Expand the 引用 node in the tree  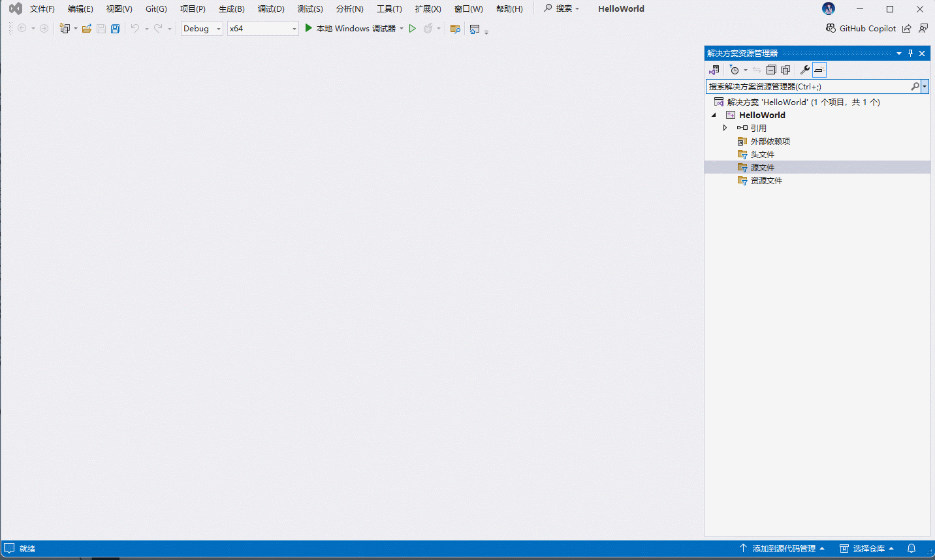725,128
